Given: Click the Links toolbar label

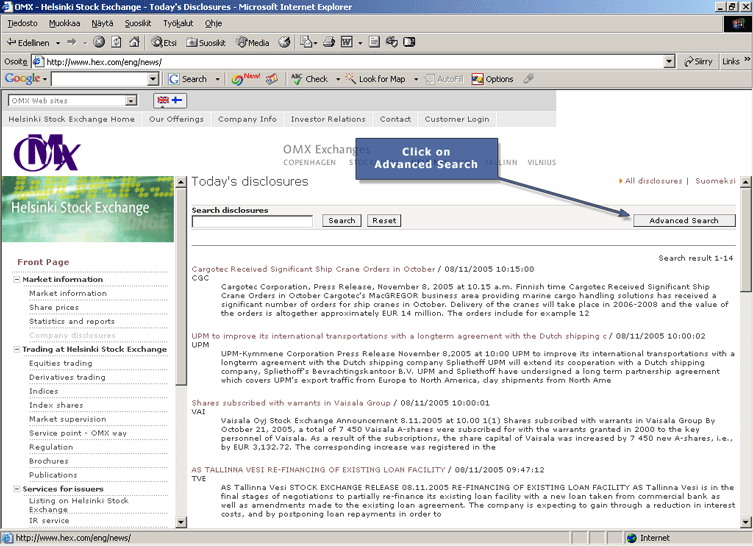Looking at the screenshot, I should 730,61.
